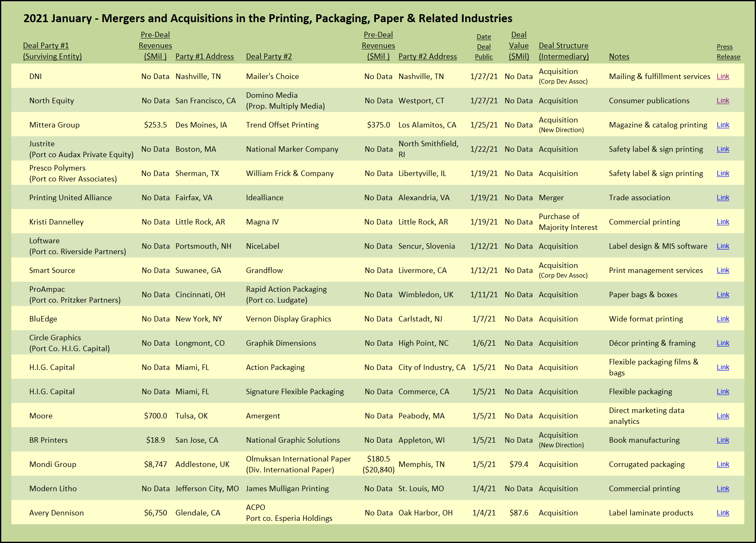Open the Link for Mondi Group deal
The image size is (756, 543).
(723, 464)
